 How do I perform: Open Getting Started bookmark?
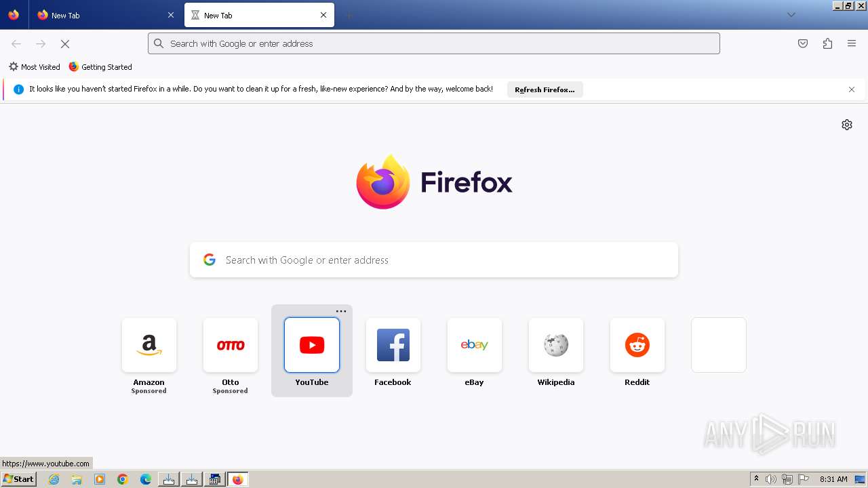coord(100,67)
